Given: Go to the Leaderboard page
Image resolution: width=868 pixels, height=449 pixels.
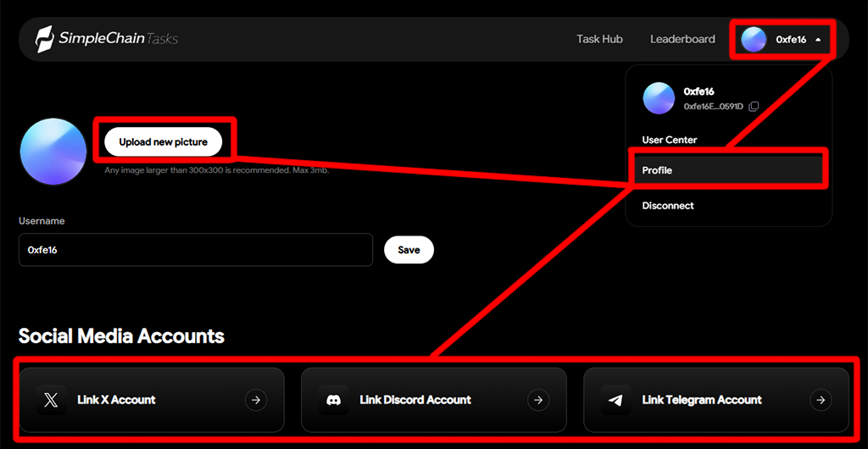Looking at the screenshot, I should pyautogui.click(x=682, y=39).
